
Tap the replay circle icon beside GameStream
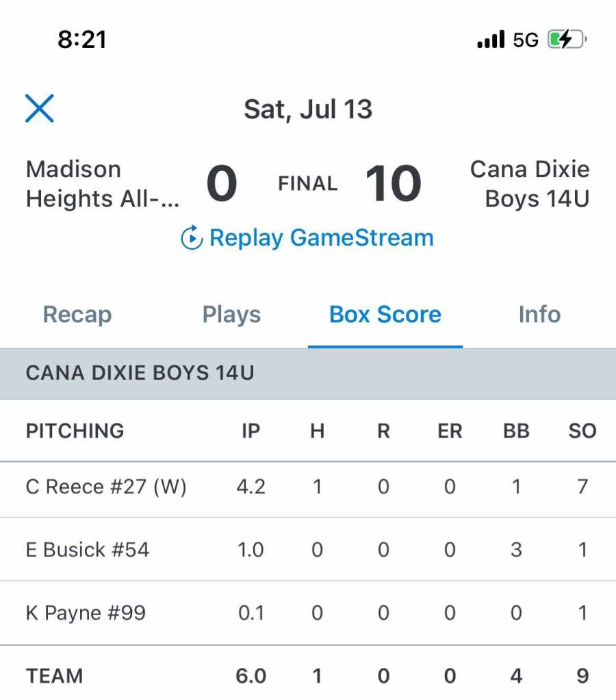tap(192, 238)
